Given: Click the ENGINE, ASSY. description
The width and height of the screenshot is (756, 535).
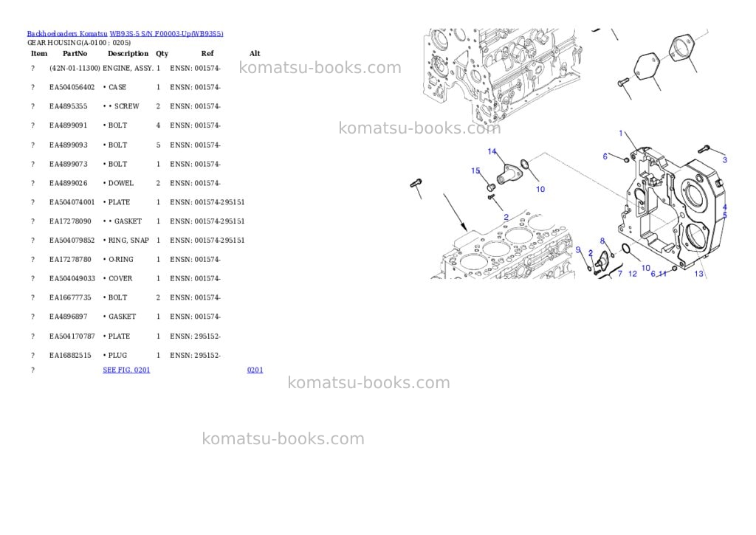Looking at the screenshot, I should [x=128, y=69].
